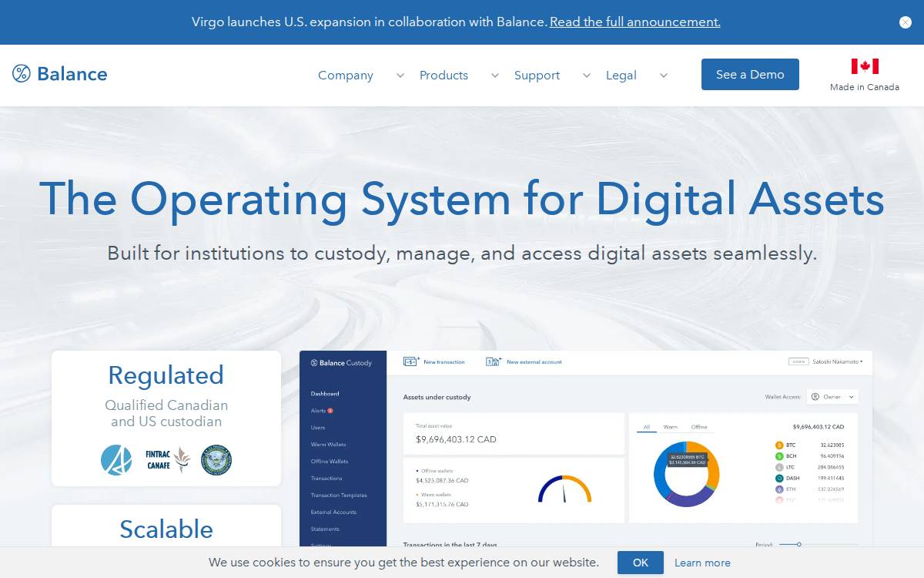This screenshot has height=578, width=924.
Task: Open the Read the full announcement link
Action: point(635,22)
